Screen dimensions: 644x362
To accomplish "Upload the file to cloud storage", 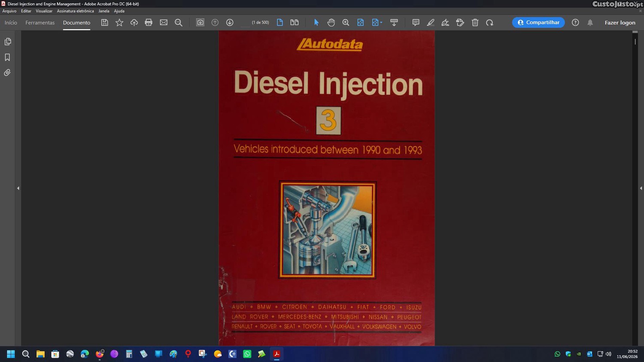I will tap(134, 22).
